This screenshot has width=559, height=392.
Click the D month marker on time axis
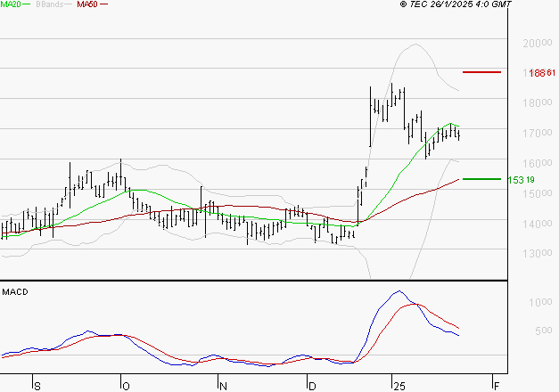[312, 387]
